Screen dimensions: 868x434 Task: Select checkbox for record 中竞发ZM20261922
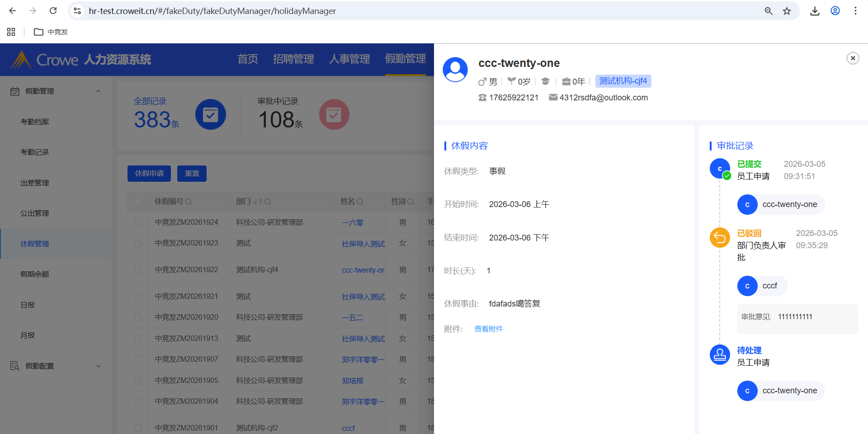point(138,270)
